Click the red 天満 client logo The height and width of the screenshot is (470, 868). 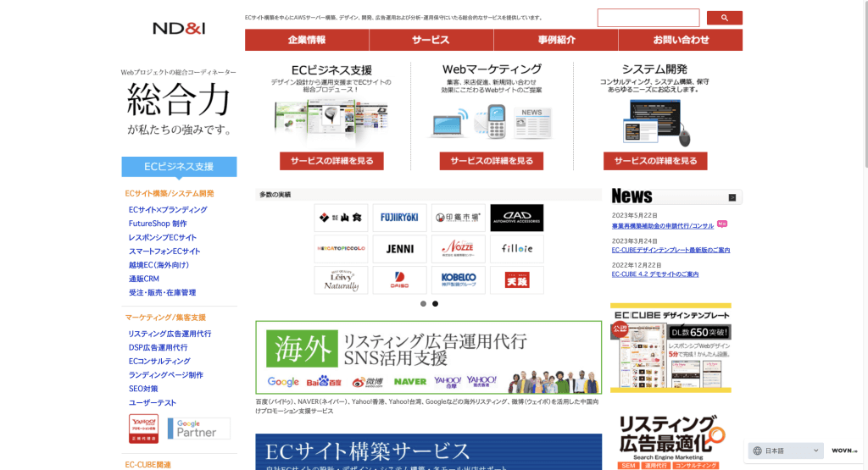pos(517,280)
